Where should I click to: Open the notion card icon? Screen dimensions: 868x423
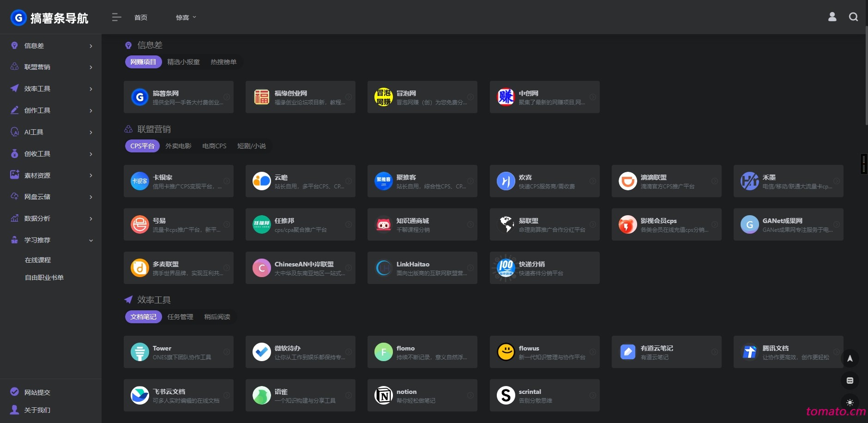click(x=383, y=395)
